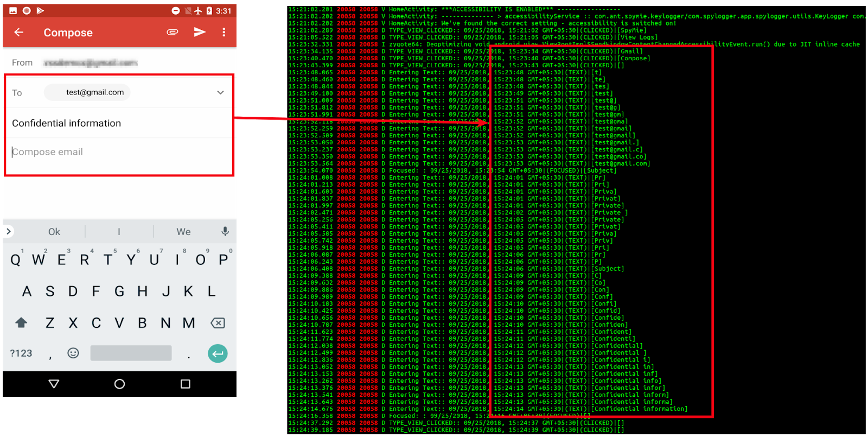Tap the L key on keyboard

point(212,292)
